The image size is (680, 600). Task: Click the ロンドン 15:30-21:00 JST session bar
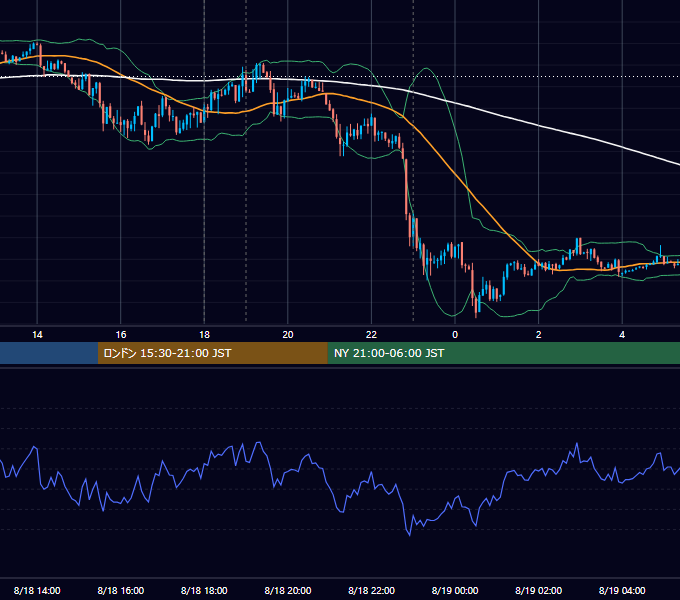pos(212,353)
